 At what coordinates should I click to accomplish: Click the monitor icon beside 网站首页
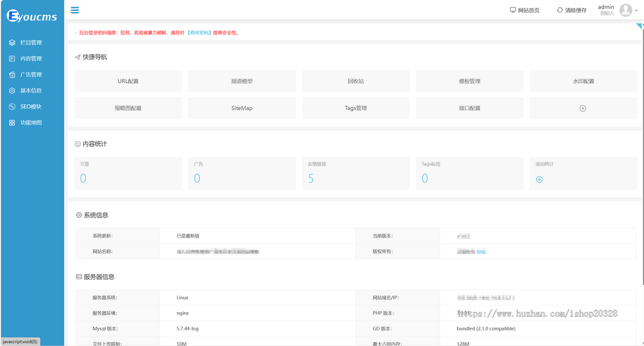click(513, 10)
